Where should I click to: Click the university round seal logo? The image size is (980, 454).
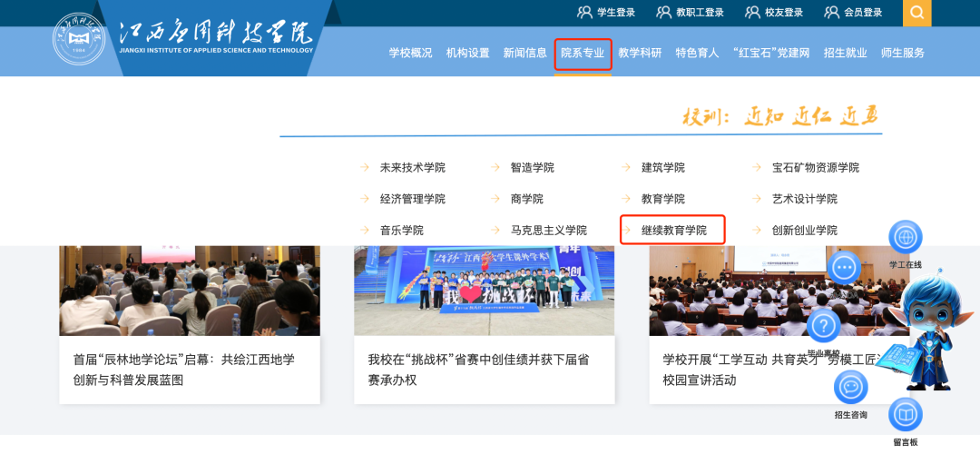[x=79, y=38]
